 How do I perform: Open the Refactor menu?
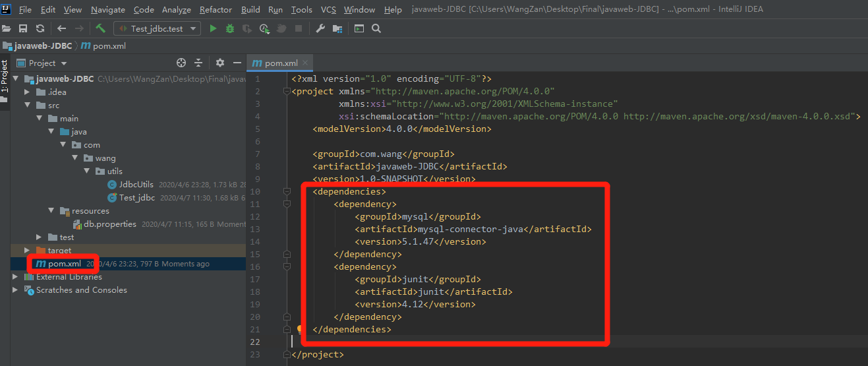pos(216,9)
